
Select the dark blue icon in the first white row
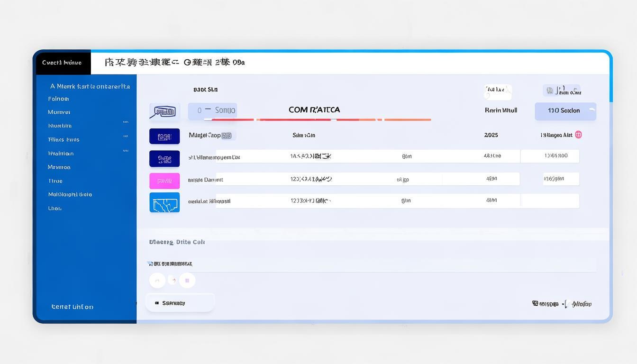point(164,158)
